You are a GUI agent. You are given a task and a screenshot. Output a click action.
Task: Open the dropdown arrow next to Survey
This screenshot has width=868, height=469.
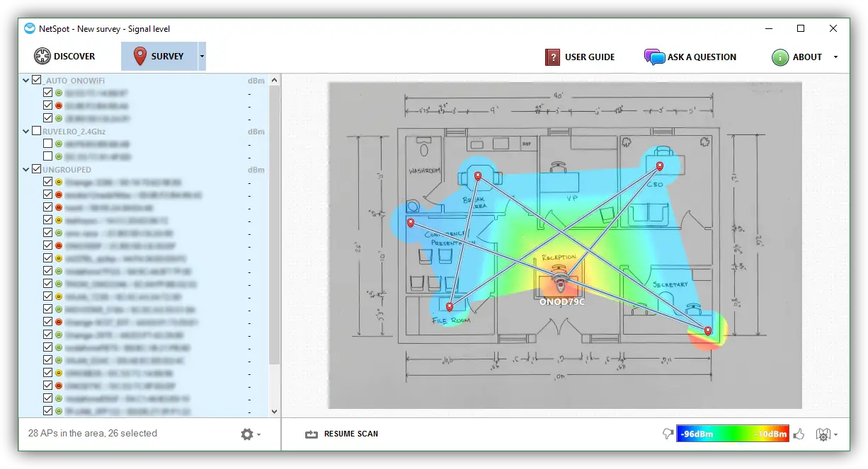(202, 56)
